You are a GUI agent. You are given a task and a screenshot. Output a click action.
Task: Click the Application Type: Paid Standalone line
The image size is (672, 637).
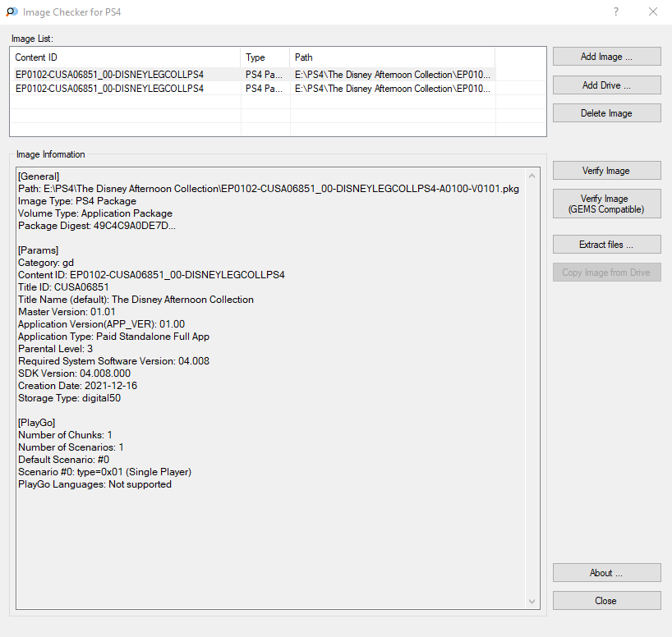click(x=113, y=337)
